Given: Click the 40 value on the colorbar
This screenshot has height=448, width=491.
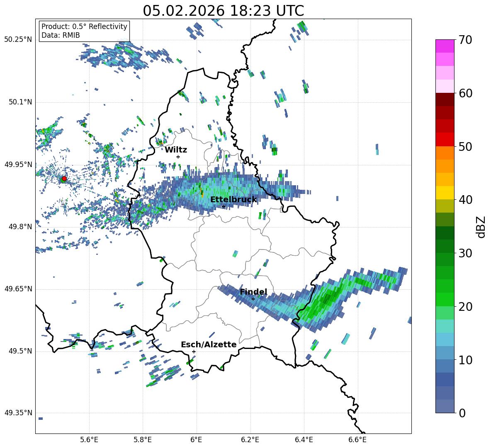Looking at the screenshot, I should [465, 200].
